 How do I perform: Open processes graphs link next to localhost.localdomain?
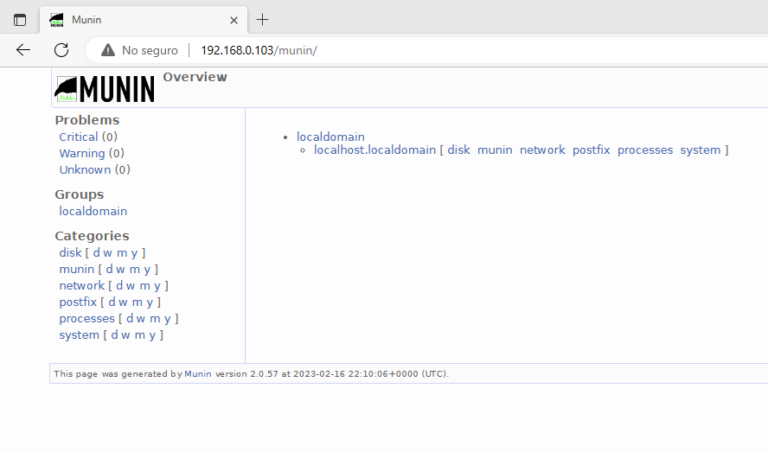click(x=645, y=150)
